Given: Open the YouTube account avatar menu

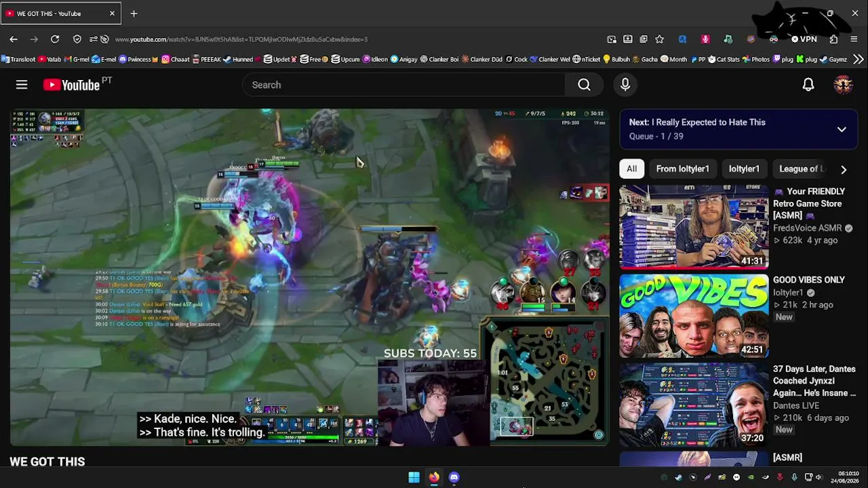Looking at the screenshot, I should coord(843,85).
